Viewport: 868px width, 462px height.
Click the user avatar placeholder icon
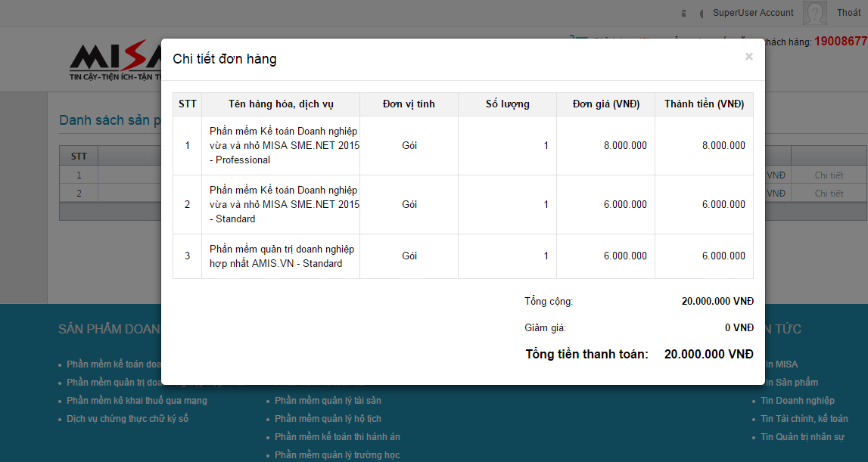pyautogui.click(x=814, y=13)
